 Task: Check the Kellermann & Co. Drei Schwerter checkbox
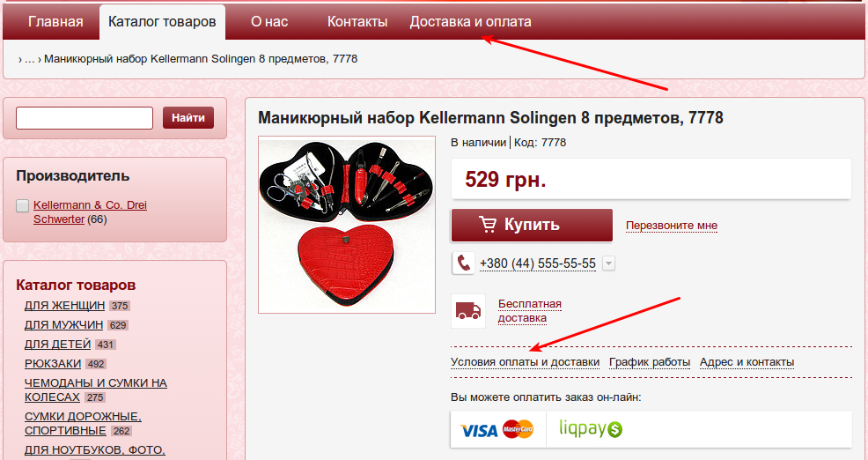tap(22, 205)
